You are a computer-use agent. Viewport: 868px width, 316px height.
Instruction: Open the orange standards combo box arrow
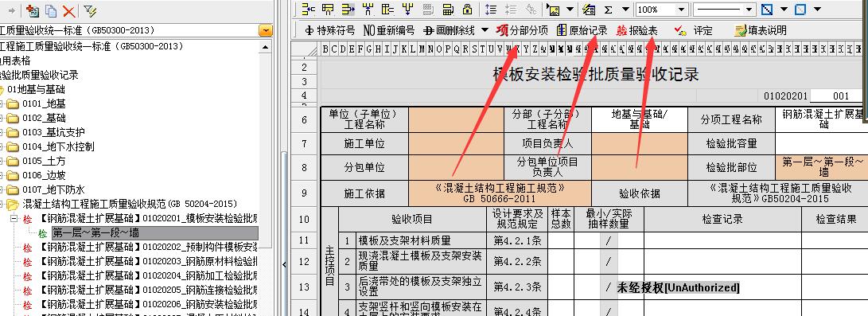(x=266, y=30)
